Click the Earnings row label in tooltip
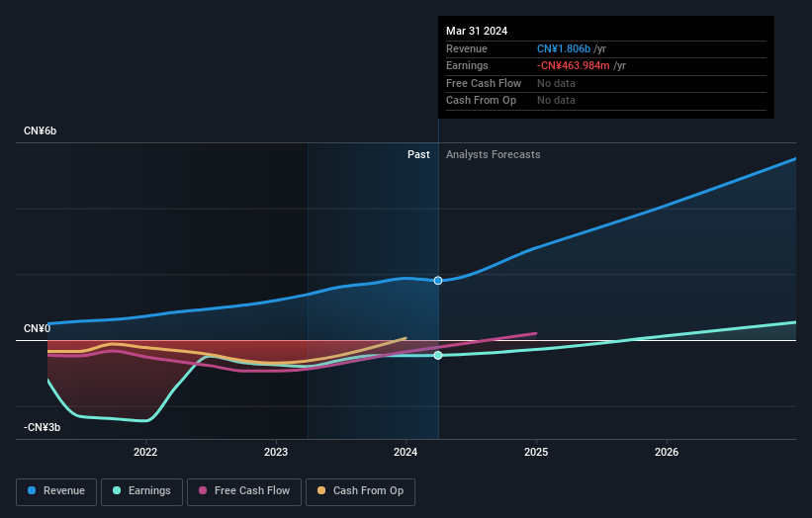812x518 pixels. pyautogui.click(x=467, y=65)
